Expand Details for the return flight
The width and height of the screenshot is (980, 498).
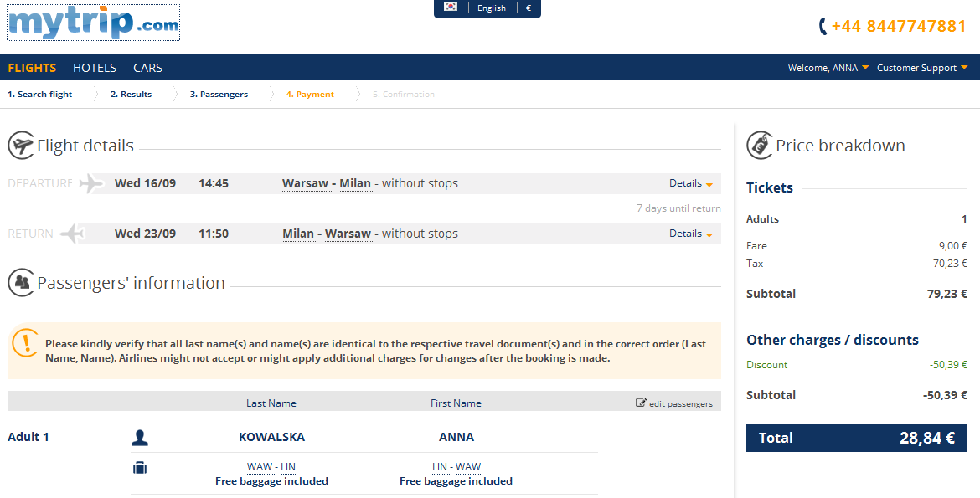pyautogui.click(x=691, y=234)
